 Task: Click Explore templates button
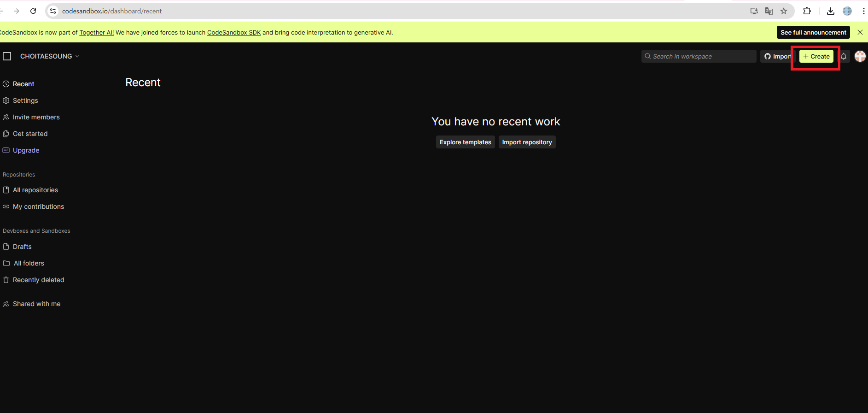(x=465, y=142)
